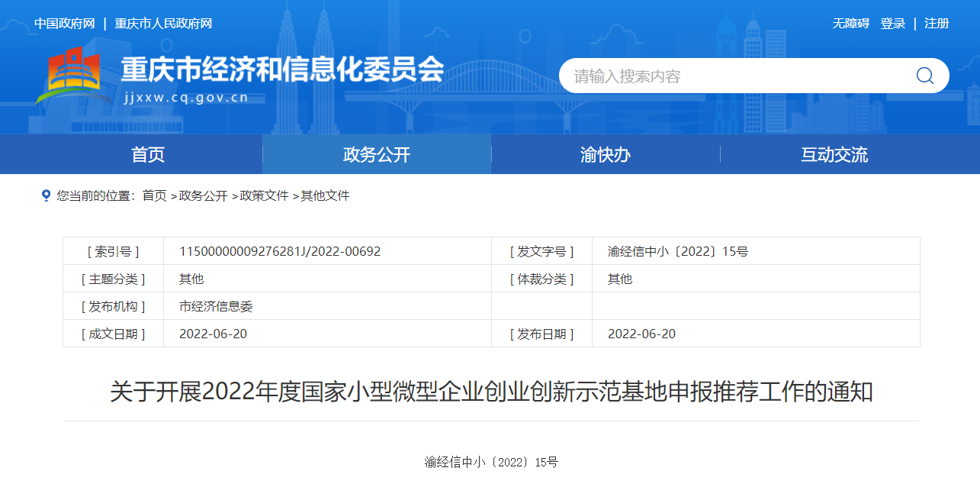The width and height of the screenshot is (980, 484).
Task: Click 首页 in the breadcrumb path
Action: (154, 195)
